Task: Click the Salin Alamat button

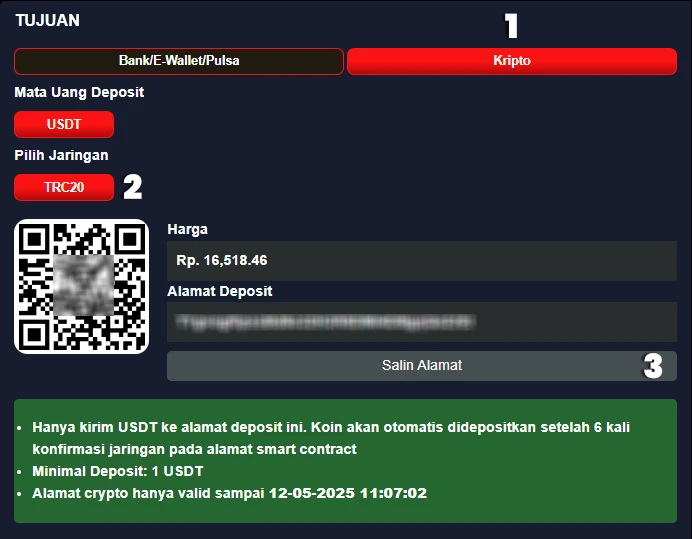Action: point(421,366)
